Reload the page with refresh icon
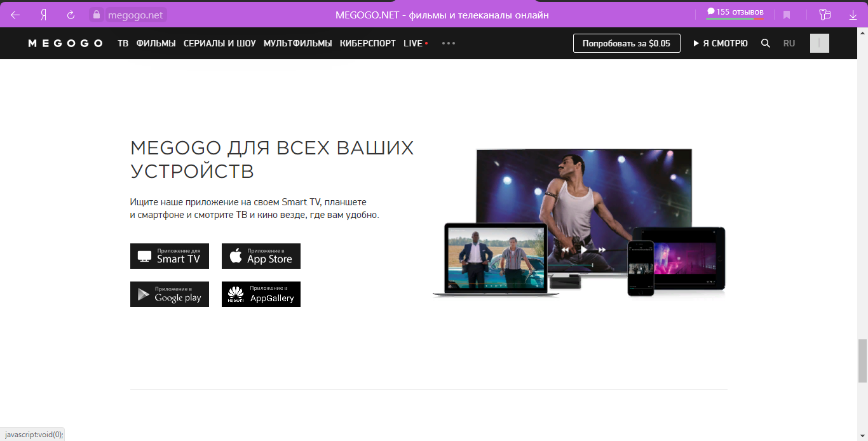The height and width of the screenshot is (441, 868). (71, 15)
